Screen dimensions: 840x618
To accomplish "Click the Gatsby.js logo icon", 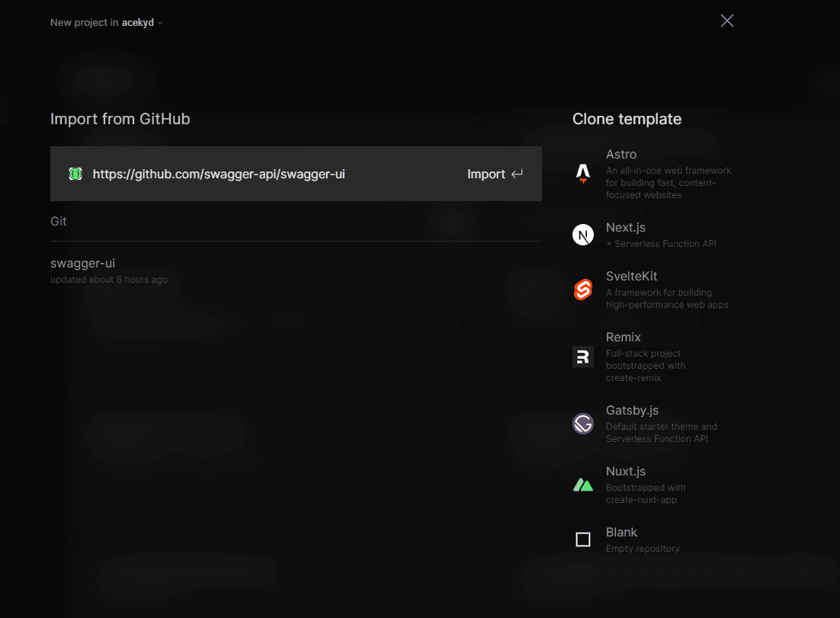I will point(583,424).
